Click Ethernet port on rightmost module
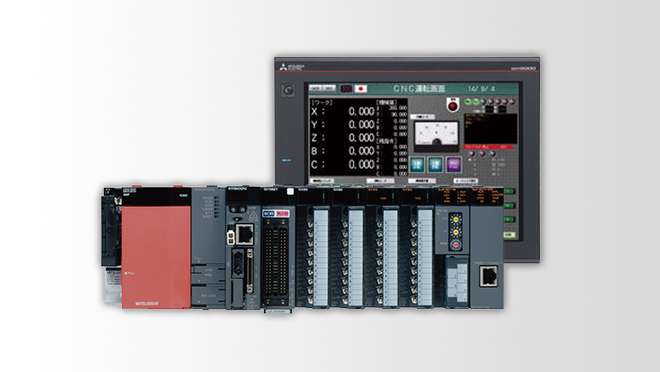 tap(488, 276)
